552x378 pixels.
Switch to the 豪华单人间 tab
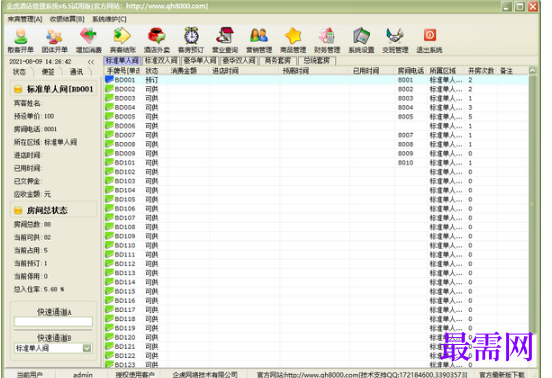pyautogui.click(x=200, y=61)
